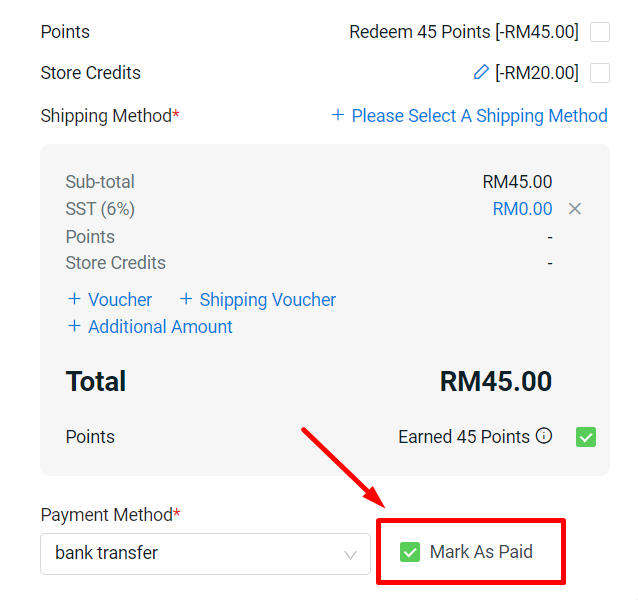Click the chevron arrow in Payment Method field
Image resolution: width=638 pixels, height=600 pixels.
click(351, 554)
